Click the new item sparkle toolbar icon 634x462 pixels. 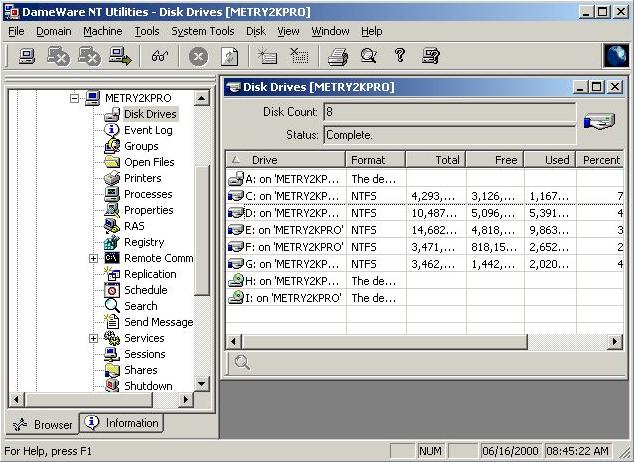[x=267, y=56]
